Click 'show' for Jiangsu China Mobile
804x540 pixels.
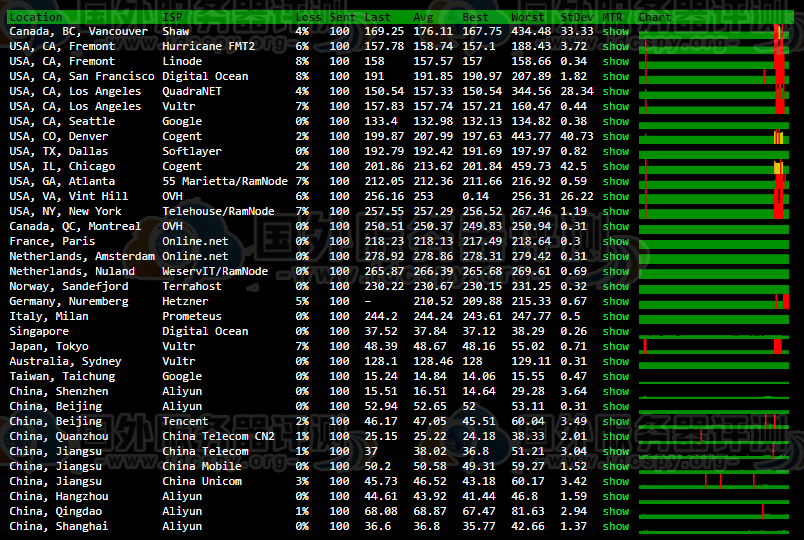pyautogui.click(x=615, y=466)
